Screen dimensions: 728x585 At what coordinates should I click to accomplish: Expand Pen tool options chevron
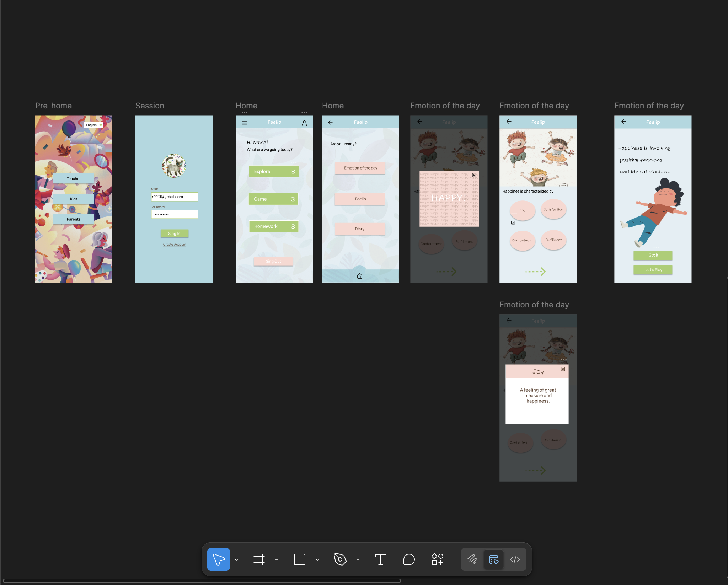click(358, 560)
